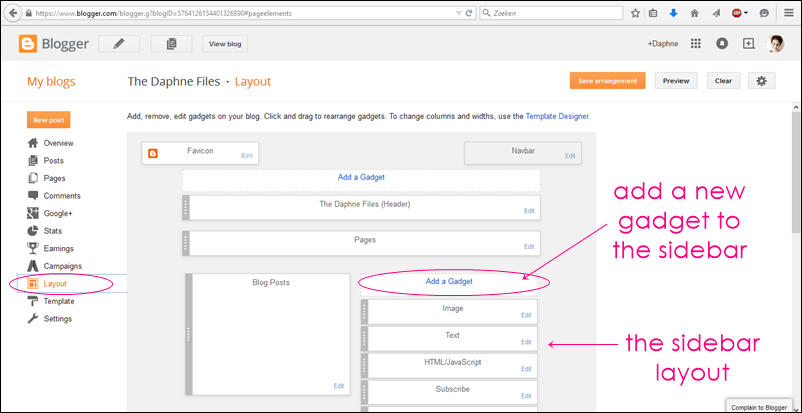The height and width of the screenshot is (413, 802).
Task: Click the browser URL address field
Action: click(243, 14)
